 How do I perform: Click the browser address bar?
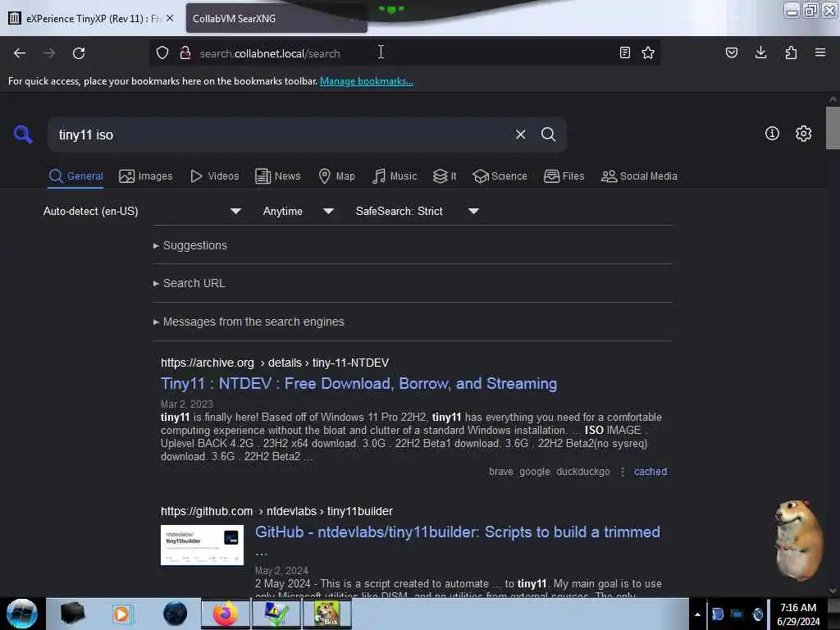405,52
